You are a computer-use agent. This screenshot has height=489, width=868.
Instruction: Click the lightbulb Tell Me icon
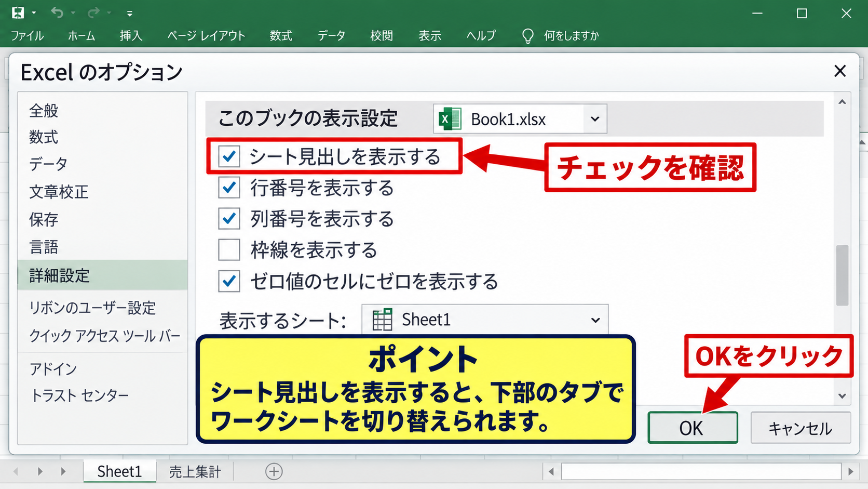click(527, 36)
